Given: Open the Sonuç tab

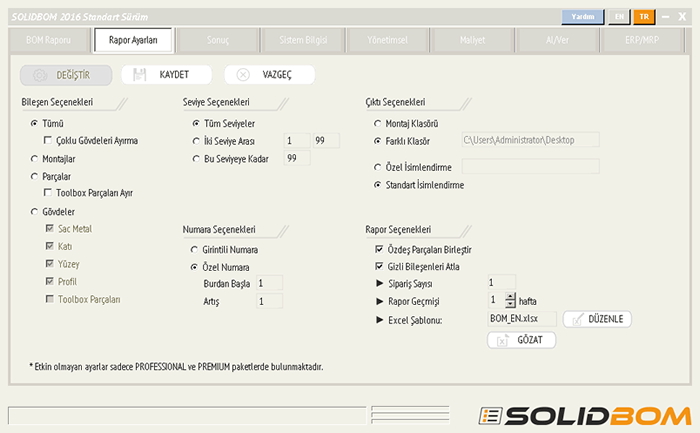Looking at the screenshot, I should [218, 40].
